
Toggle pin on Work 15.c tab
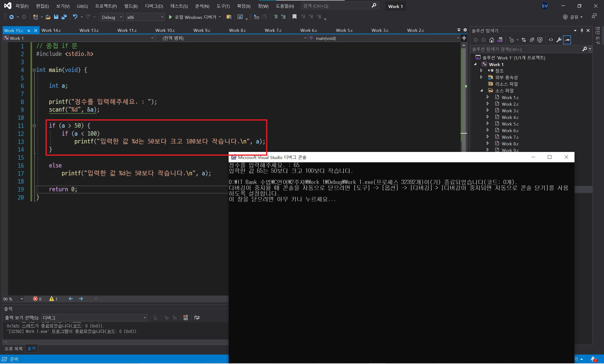point(29,31)
